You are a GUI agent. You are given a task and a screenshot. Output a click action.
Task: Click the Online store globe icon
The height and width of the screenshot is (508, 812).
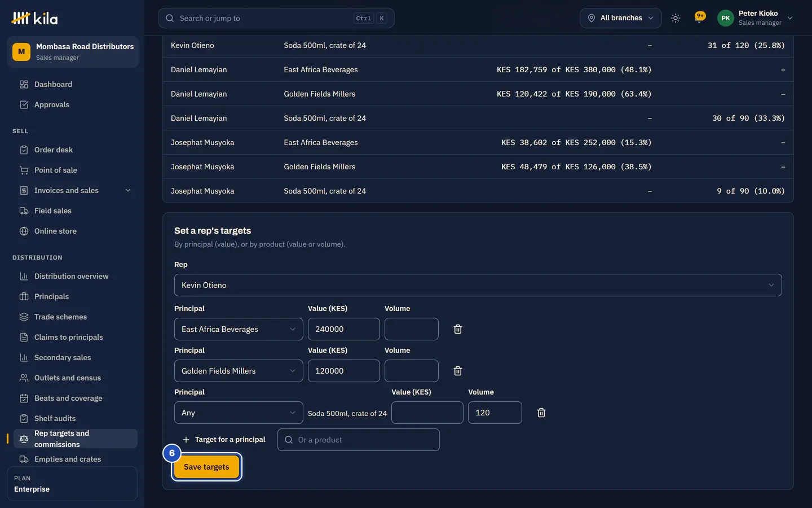click(24, 231)
